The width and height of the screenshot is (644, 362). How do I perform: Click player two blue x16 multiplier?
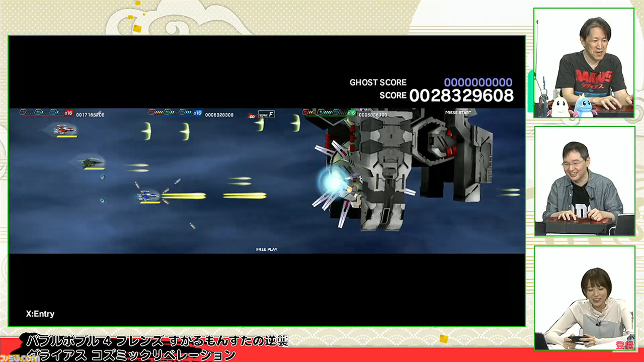click(x=198, y=113)
